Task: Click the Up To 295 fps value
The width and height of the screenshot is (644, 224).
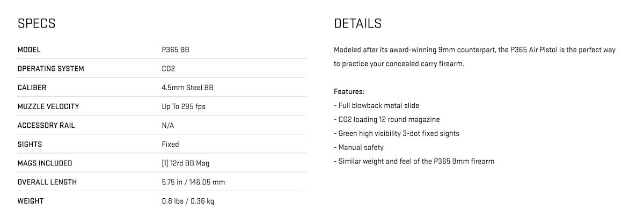Action: coord(184,106)
